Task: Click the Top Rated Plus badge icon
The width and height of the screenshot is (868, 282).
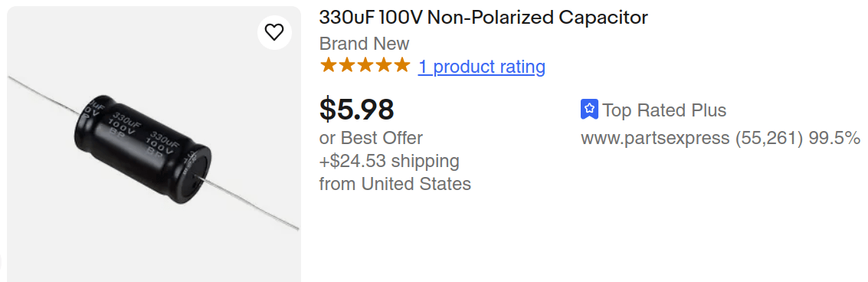Action: (589, 110)
